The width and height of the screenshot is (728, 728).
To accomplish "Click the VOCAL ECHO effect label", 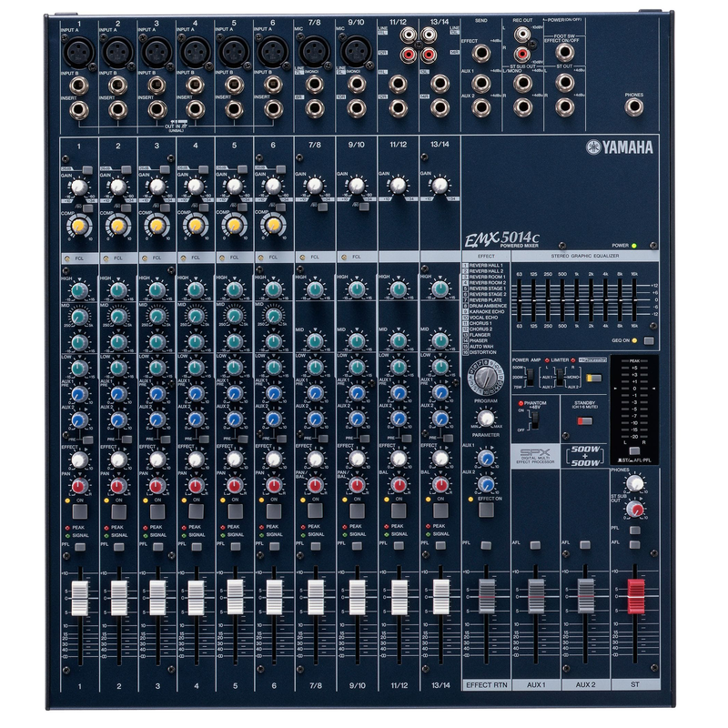I will (x=483, y=318).
